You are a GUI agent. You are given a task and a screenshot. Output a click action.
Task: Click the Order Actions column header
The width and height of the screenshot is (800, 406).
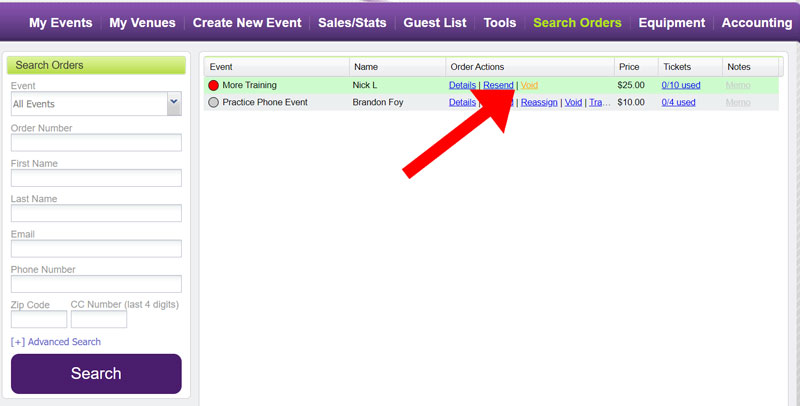click(530, 67)
